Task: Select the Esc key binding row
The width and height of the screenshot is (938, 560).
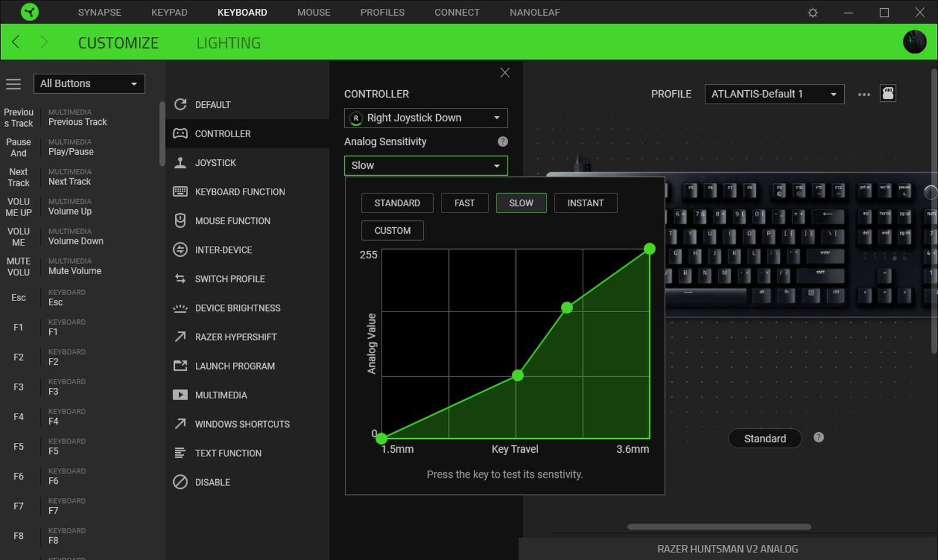Action: click(x=79, y=298)
